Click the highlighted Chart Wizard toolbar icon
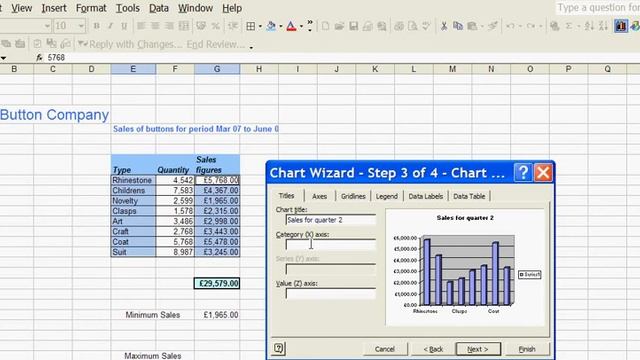The width and height of the screenshot is (640, 360). coord(621,26)
